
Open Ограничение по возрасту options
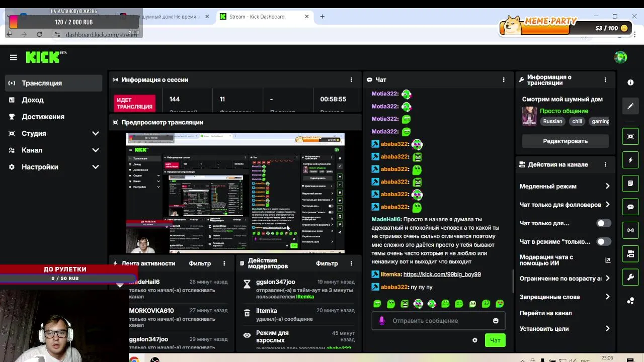point(565,279)
